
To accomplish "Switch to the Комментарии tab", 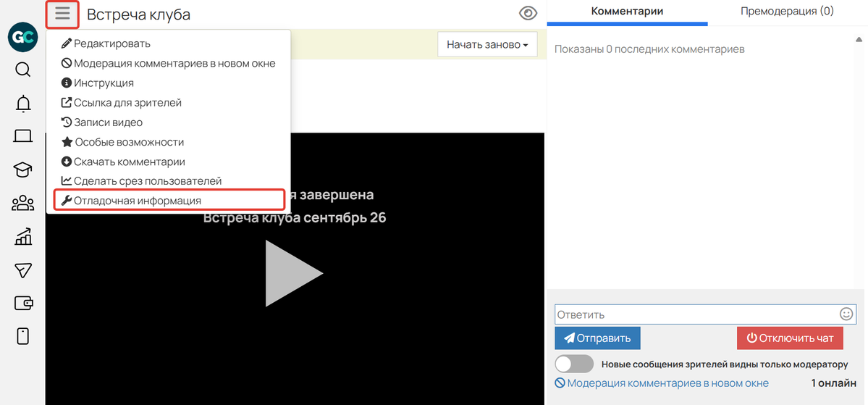I will click(627, 11).
